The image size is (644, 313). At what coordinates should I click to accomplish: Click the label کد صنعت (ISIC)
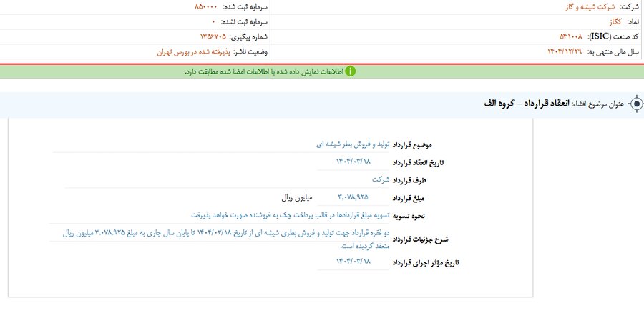click(x=613, y=37)
